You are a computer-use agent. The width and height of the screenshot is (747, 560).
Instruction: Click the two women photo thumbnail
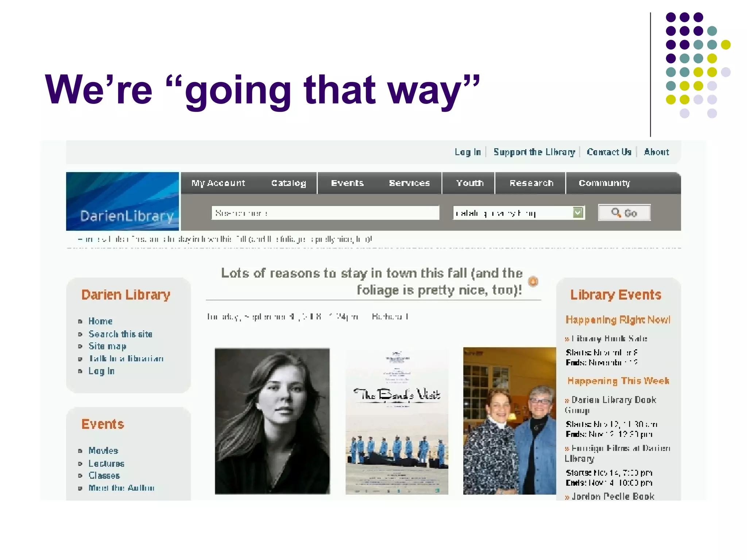(509, 421)
